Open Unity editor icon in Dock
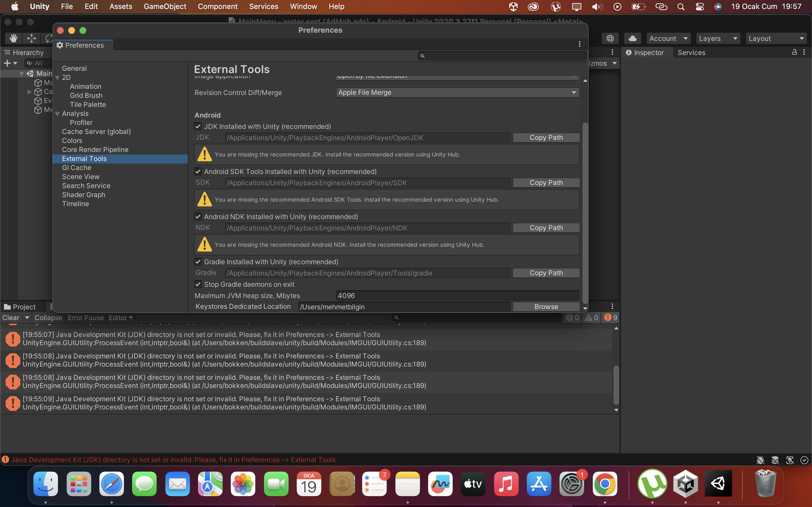812x507 pixels. (x=718, y=484)
